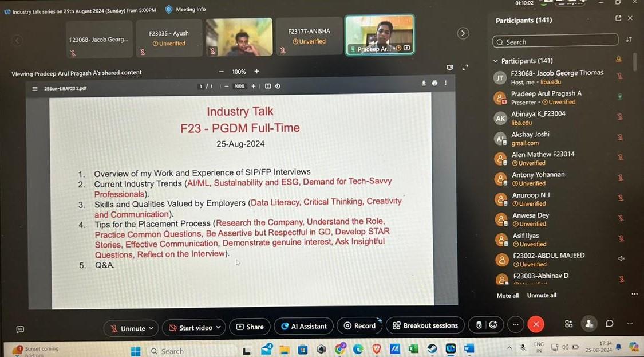Viewport: 644px width, 357px height.
Task: Toggle closed captions icon at bottom left
Action: pos(19,329)
